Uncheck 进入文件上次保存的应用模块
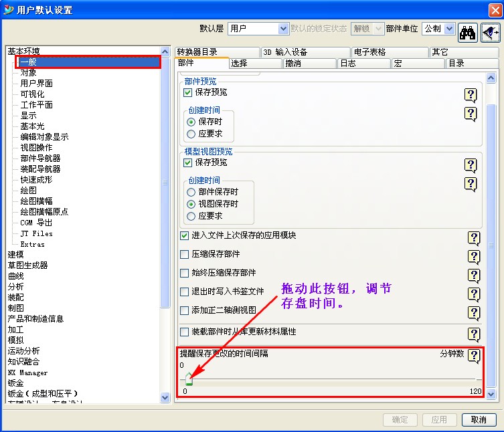504x432 pixels. (x=185, y=235)
